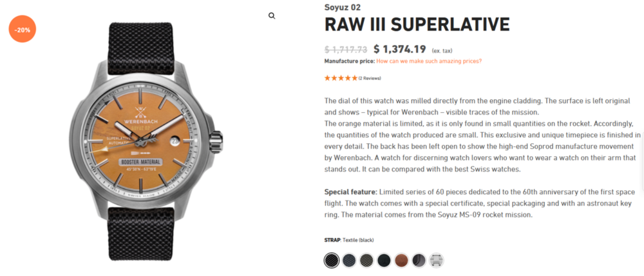This screenshot has height=276, width=644.
Task: Select the plain black leather strap swatch
Action: (384, 260)
